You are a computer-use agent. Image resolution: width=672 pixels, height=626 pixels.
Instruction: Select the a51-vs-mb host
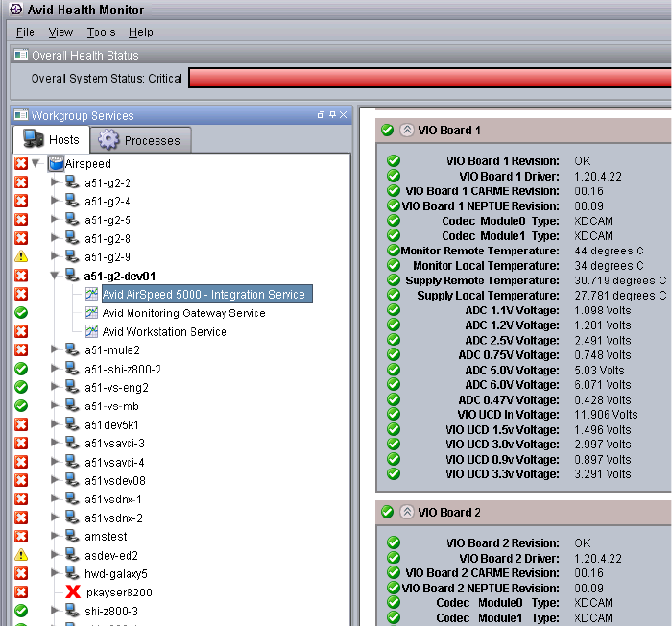point(111,405)
